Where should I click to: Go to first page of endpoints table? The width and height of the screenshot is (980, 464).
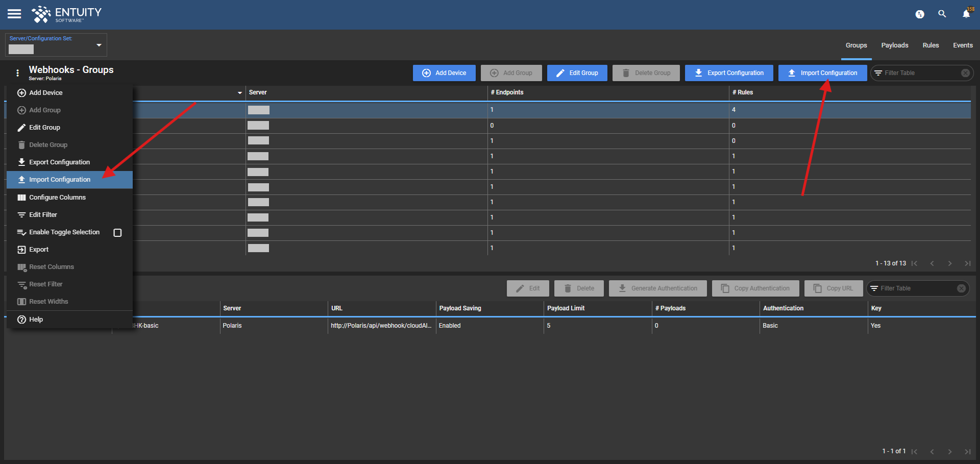click(914, 451)
